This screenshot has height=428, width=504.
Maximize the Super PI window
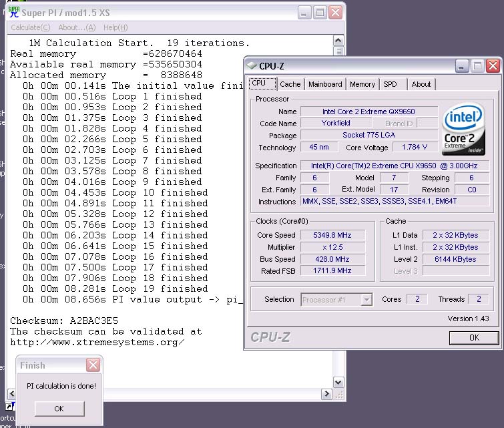click(x=320, y=13)
